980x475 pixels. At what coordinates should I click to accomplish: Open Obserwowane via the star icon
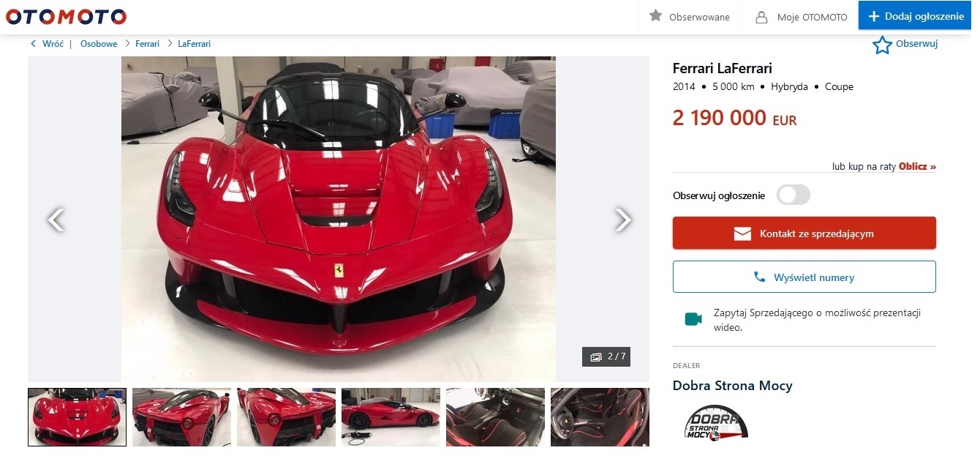(656, 15)
